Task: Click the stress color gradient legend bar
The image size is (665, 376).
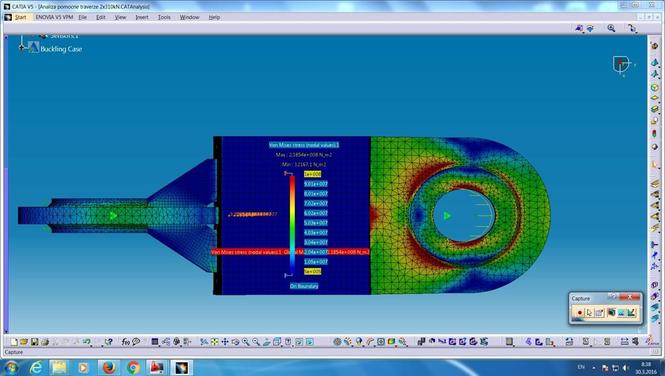Action: coord(293,225)
